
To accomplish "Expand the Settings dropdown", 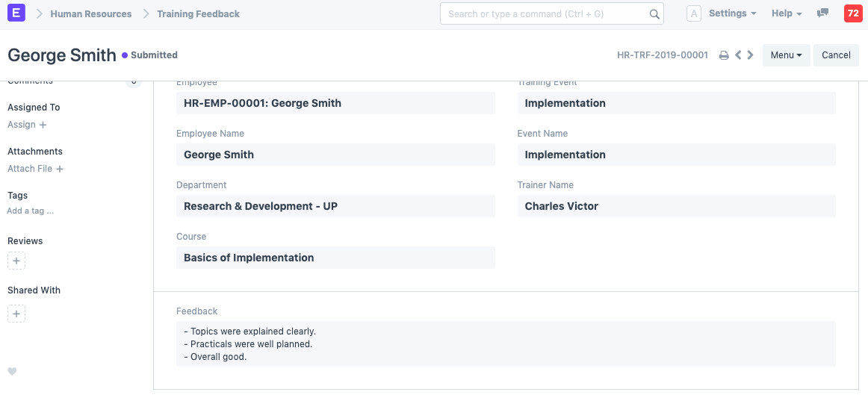I will click(x=732, y=13).
